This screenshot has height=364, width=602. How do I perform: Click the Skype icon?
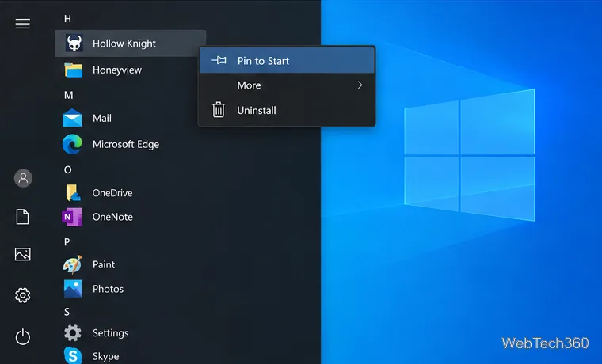tap(73, 355)
